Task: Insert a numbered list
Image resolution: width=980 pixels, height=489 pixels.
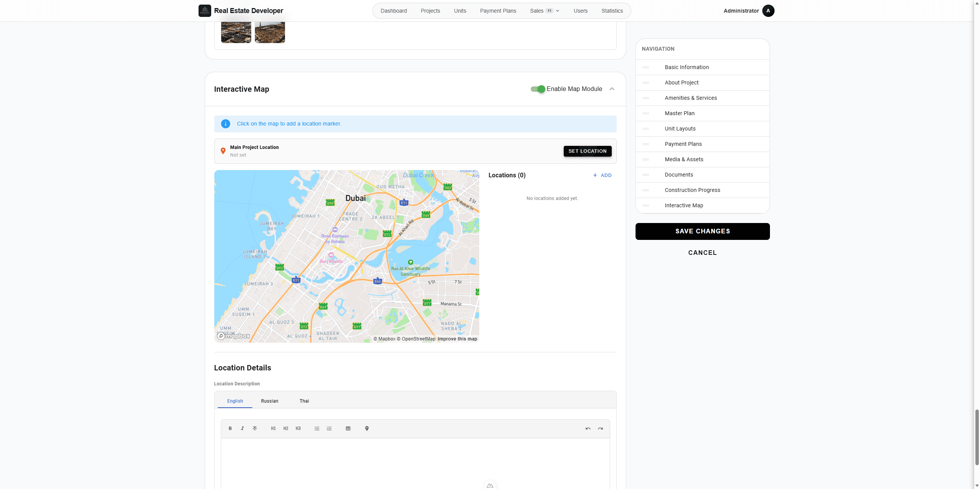Action: point(329,428)
